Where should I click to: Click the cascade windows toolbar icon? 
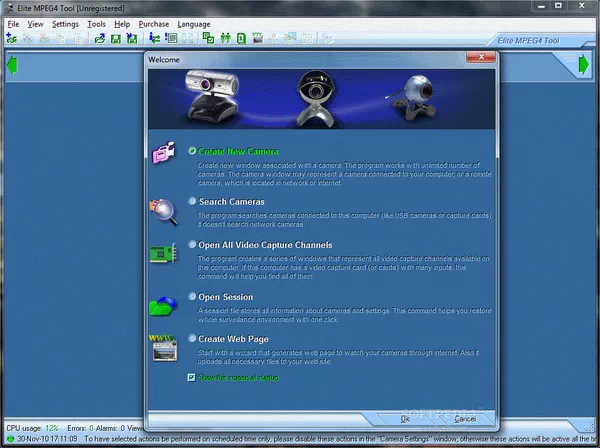point(209,38)
